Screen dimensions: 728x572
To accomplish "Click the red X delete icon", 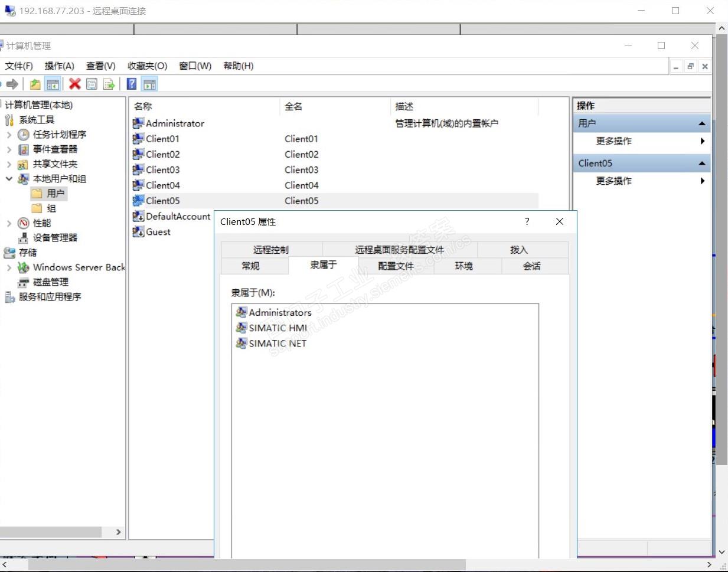I will point(74,84).
